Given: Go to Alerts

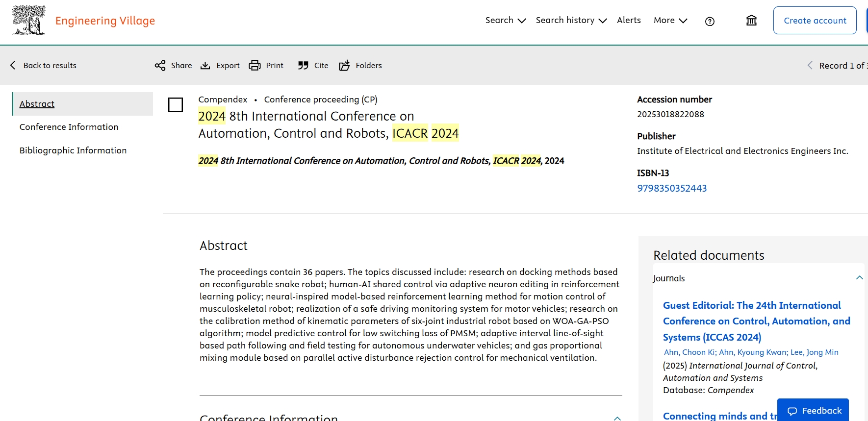Looking at the screenshot, I should [629, 20].
